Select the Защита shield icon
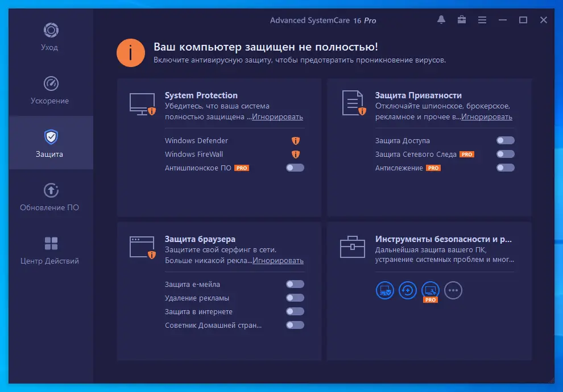This screenshot has height=392, width=563. 51,137
